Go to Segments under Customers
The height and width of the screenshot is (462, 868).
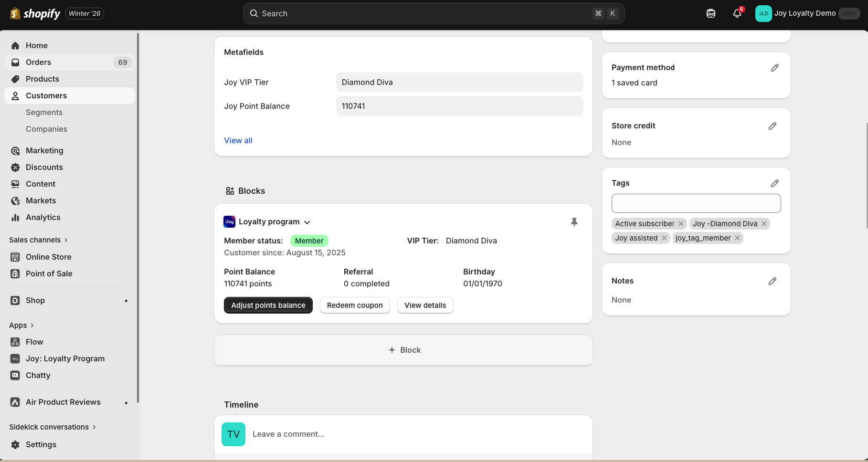44,112
